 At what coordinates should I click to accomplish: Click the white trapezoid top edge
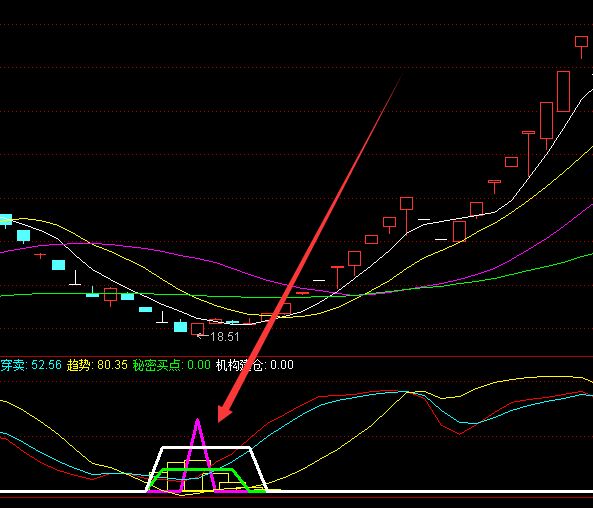[206, 447]
